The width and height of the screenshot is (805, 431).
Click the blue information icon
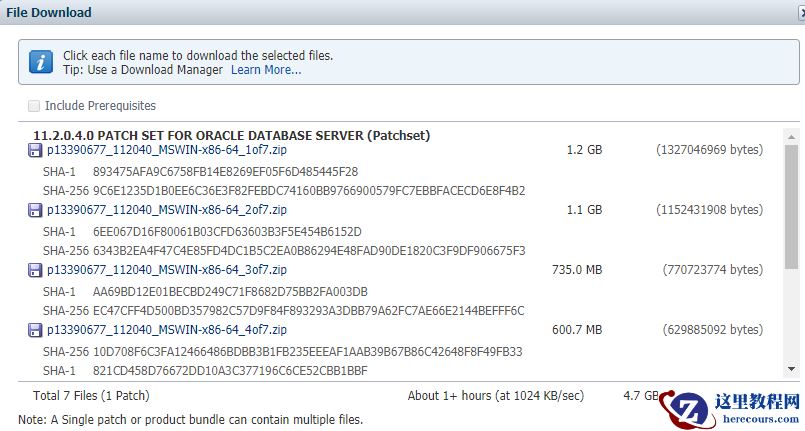click(x=40, y=62)
